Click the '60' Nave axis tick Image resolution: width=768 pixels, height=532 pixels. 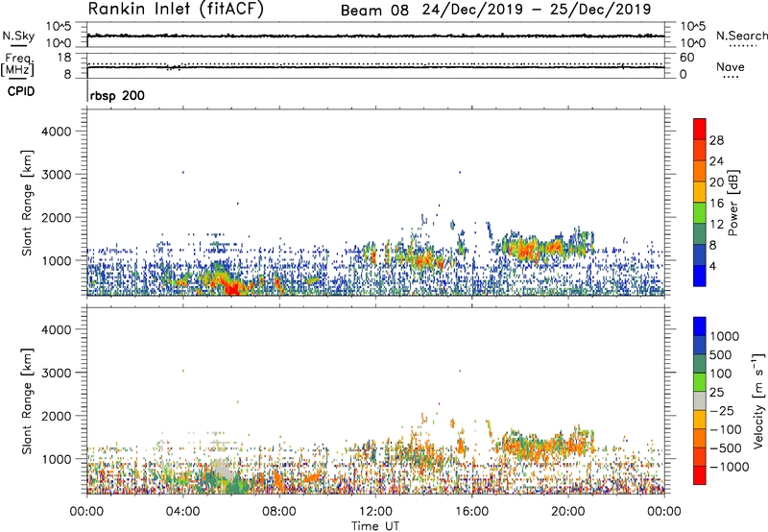pos(686,58)
